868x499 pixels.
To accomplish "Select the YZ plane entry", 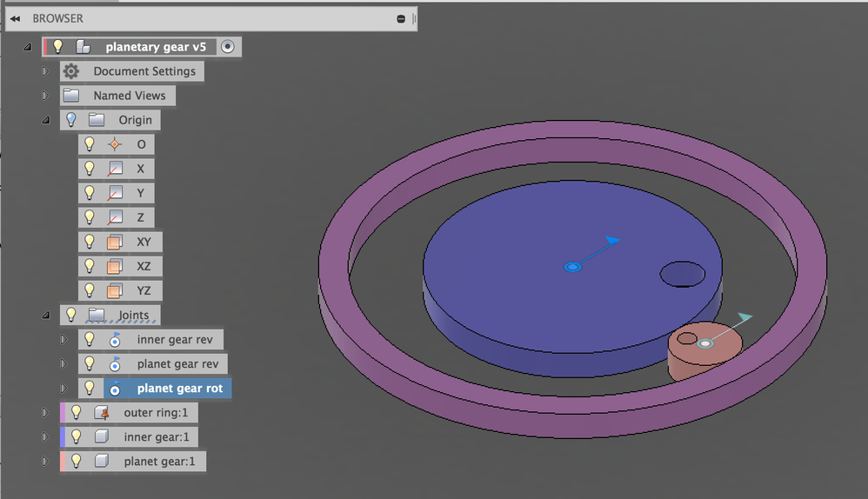I will pos(120,290).
